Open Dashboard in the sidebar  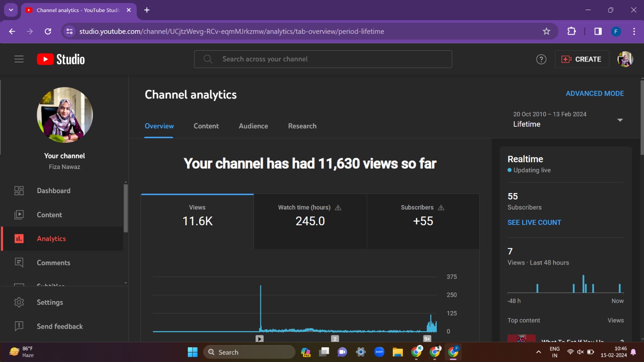(62, 191)
